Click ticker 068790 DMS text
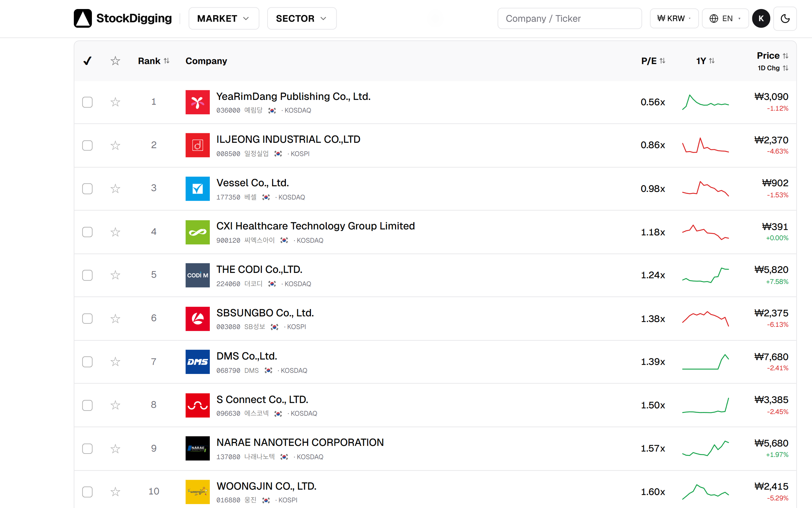Screen dimensions: 812x508 point(237,370)
